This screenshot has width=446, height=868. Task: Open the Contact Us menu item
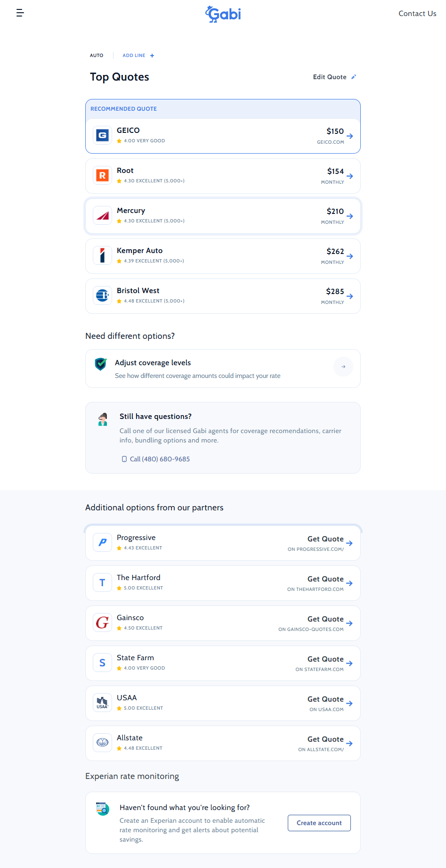pyautogui.click(x=417, y=14)
